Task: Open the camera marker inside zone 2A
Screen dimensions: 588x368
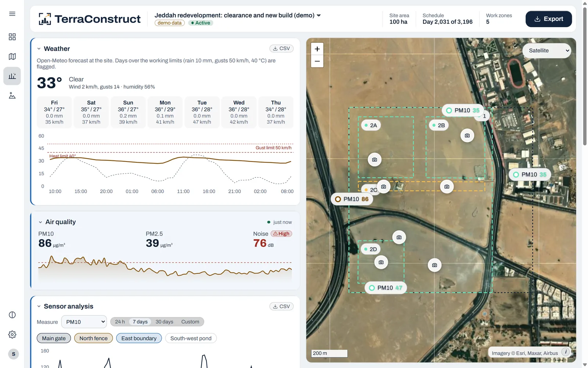Action: [374, 160]
